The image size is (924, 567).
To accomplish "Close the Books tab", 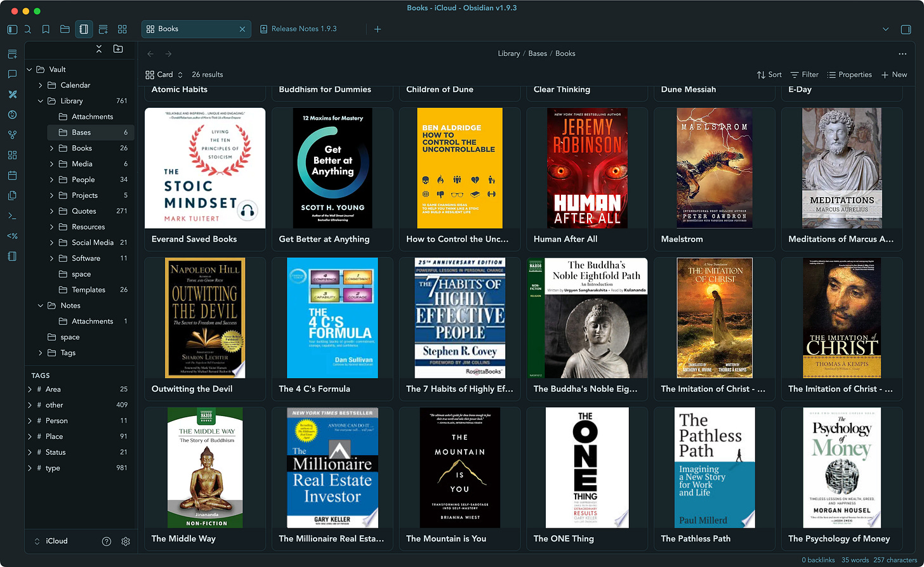I will 242,29.
